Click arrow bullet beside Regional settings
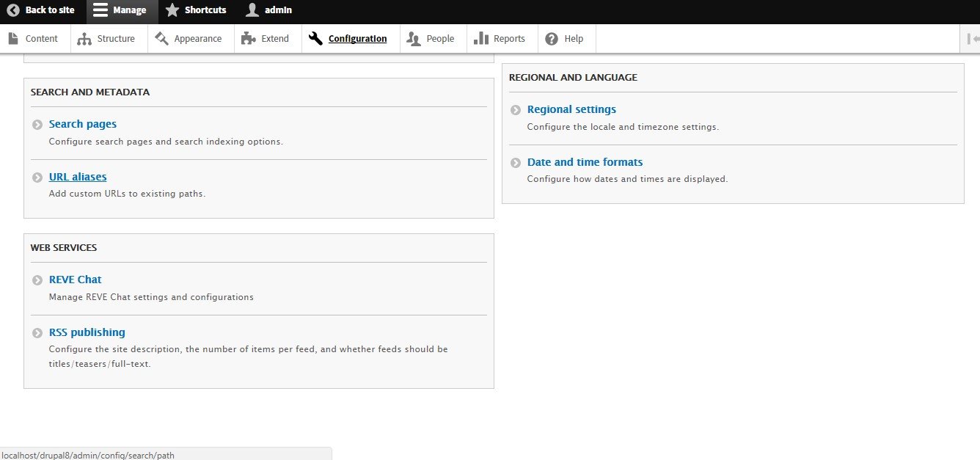Image resolution: width=980 pixels, height=460 pixels. coord(516,110)
